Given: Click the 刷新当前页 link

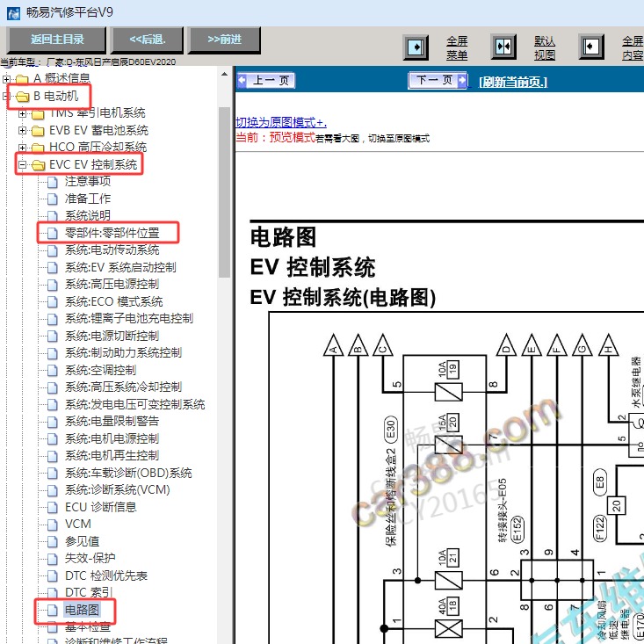Looking at the screenshot, I should click(x=513, y=82).
